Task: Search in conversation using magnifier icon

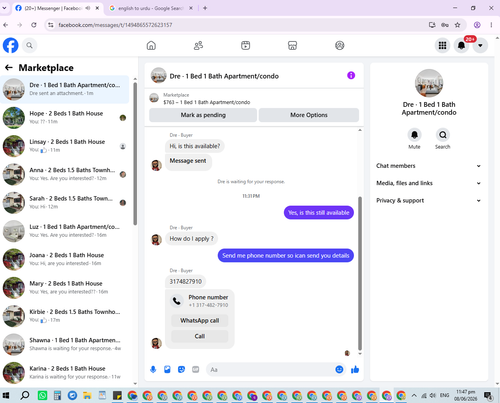Action: 443,135
